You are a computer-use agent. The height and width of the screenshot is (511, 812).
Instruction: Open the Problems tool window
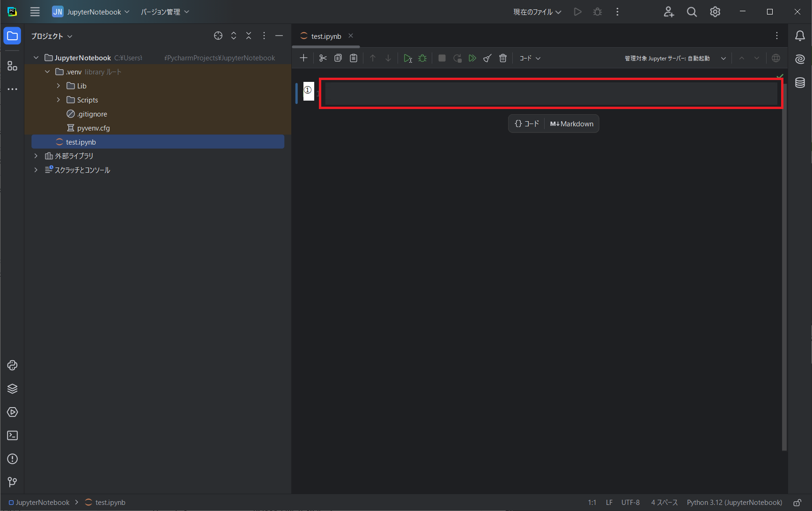click(x=12, y=459)
